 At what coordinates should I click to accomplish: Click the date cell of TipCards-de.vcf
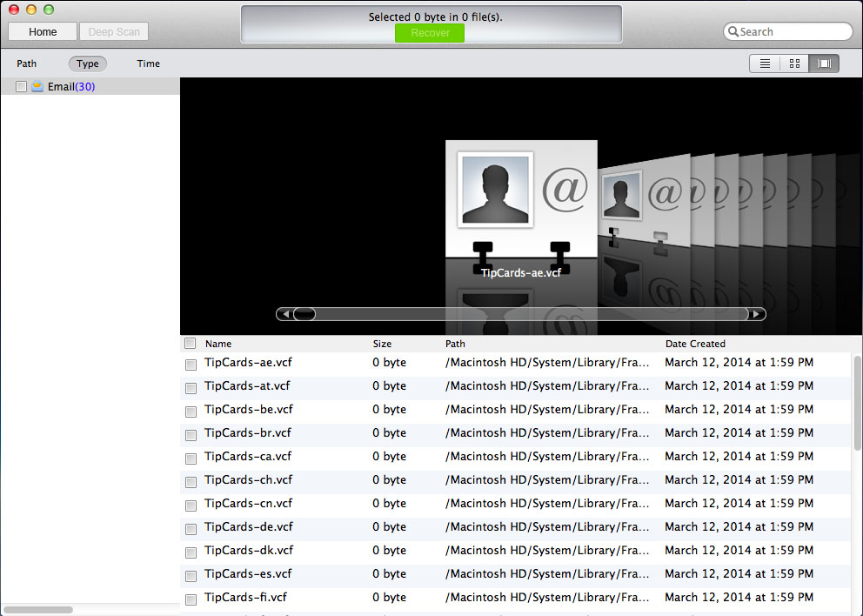pos(739,527)
